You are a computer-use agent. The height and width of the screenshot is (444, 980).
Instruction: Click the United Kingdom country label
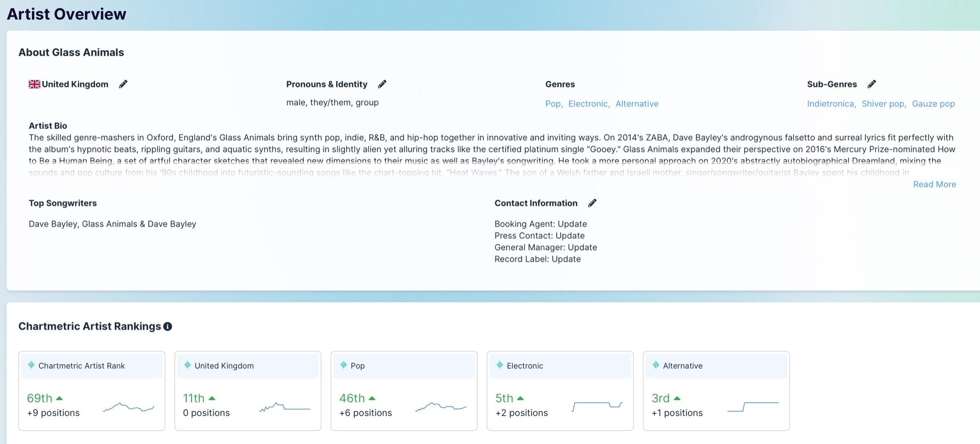click(75, 84)
